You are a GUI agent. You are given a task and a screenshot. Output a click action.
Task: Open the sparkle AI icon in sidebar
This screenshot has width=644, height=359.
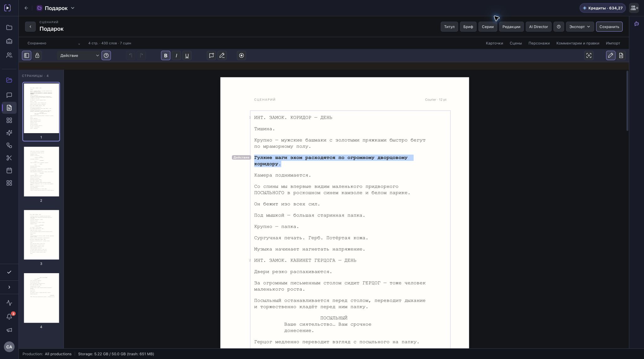point(9,133)
